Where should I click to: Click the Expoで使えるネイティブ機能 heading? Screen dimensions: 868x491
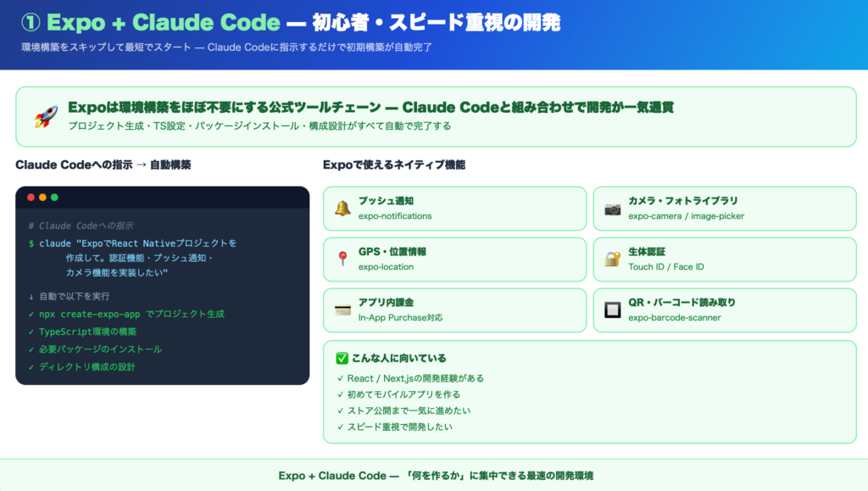393,165
